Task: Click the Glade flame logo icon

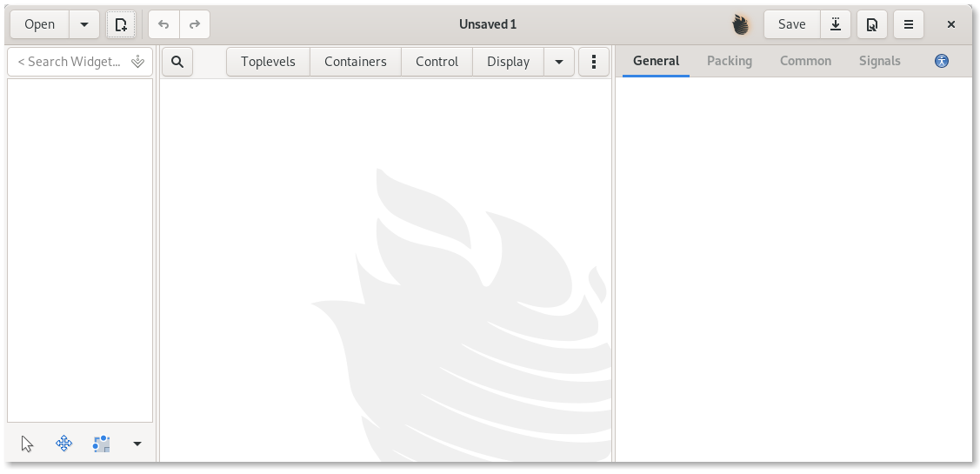Action: pyautogui.click(x=741, y=24)
